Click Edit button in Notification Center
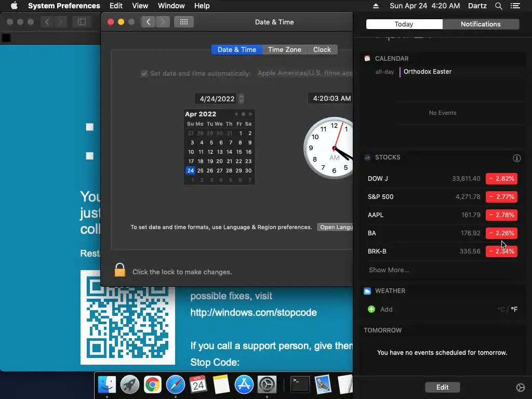The height and width of the screenshot is (399, 532). (443, 387)
